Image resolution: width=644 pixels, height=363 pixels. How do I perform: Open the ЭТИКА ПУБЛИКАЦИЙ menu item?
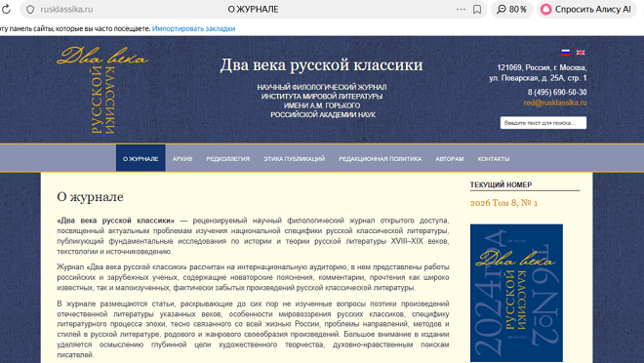(294, 158)
